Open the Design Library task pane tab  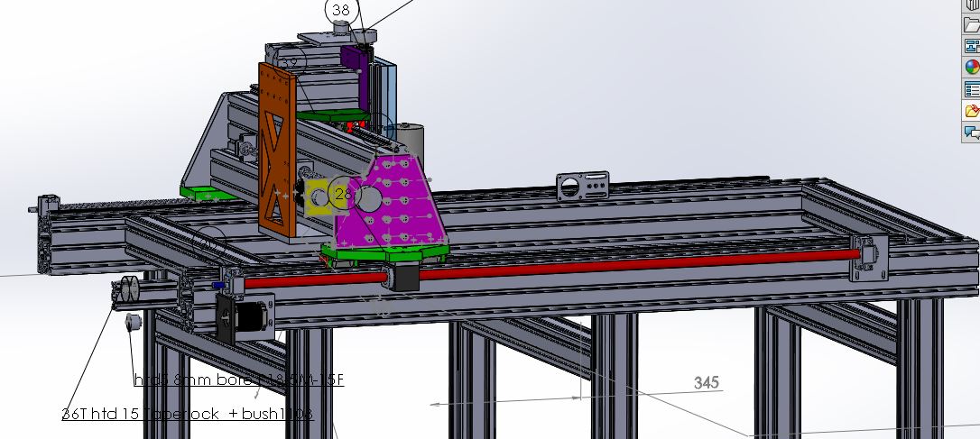pos(972,5)
